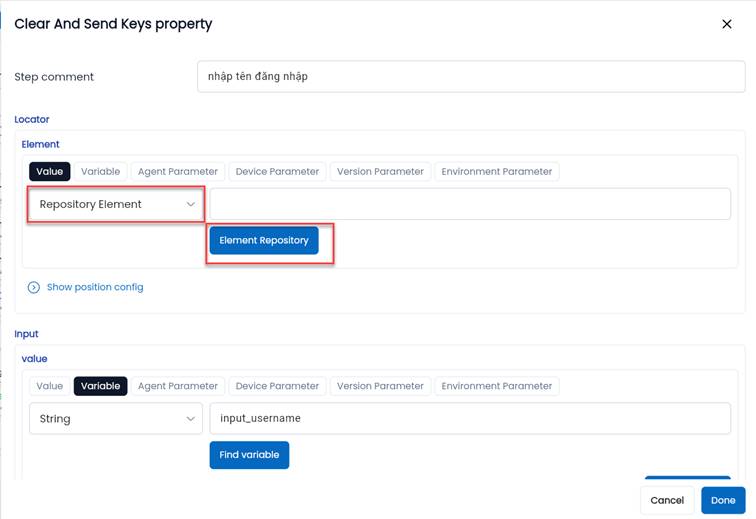This screenshot has width=756, height=519.
Task: Click the input_username variable field
Action: pyautogui.click(x=470, y=419)
